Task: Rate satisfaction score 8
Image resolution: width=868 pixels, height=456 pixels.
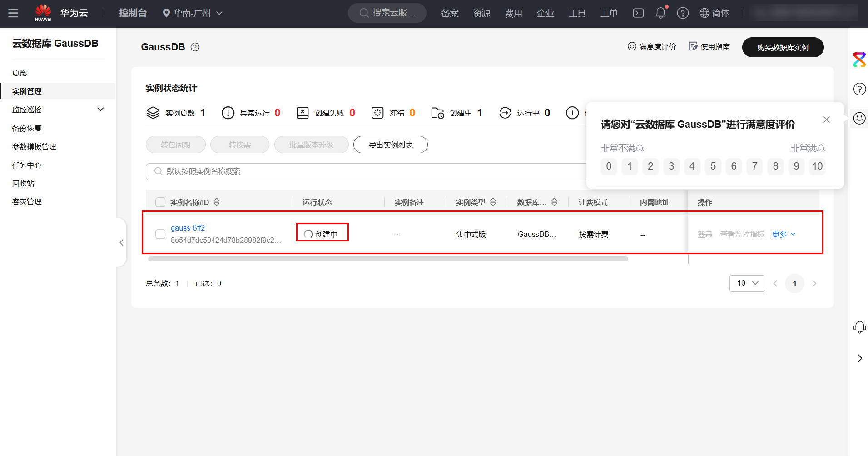Action: coord(776,166)
